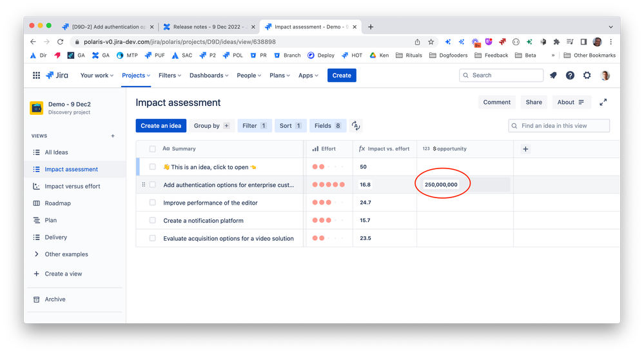Reload the browser page

pos(61,41)
